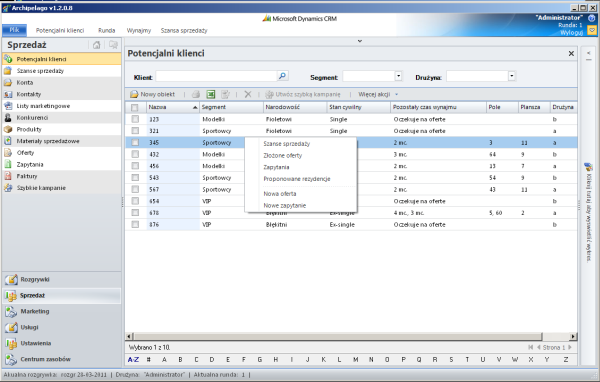Open the Plik menu
600x382 pixels.
pos(15,30)
